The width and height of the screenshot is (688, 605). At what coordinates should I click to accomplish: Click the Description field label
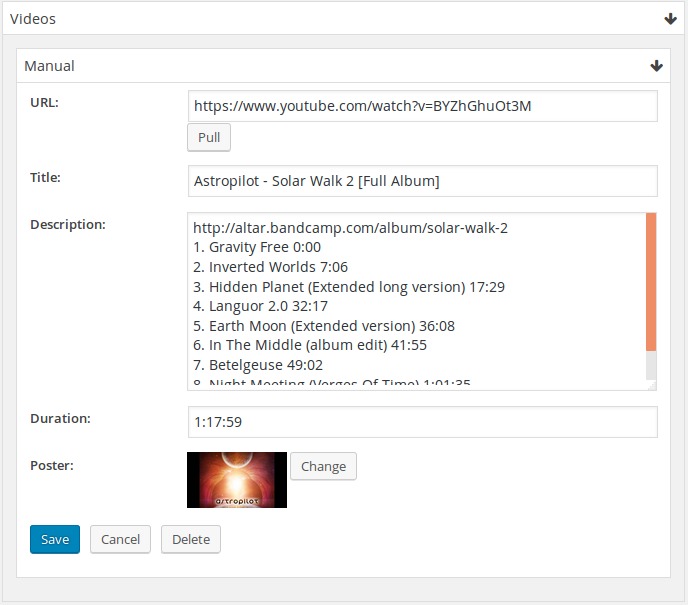(68, 224)
